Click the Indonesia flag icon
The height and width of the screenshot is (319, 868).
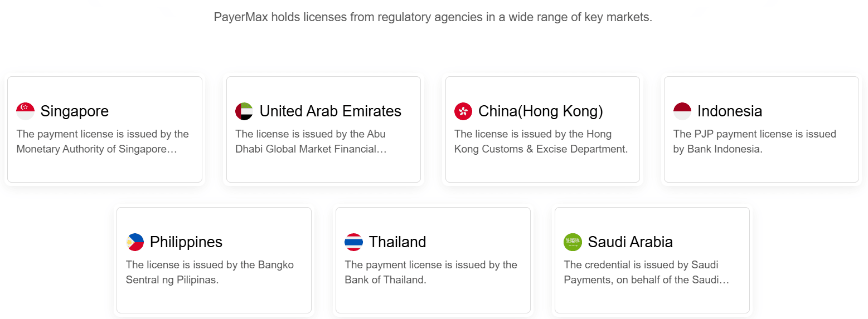(682, 111)
